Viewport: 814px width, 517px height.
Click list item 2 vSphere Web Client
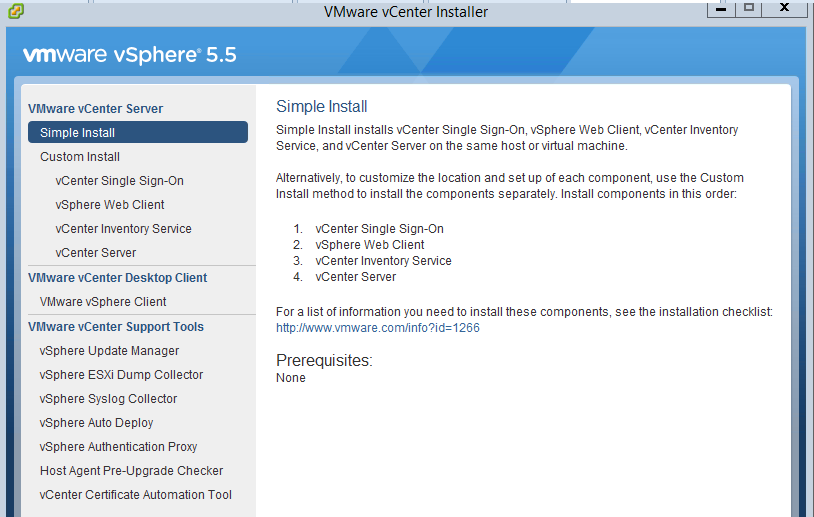(x=370, y=244)
